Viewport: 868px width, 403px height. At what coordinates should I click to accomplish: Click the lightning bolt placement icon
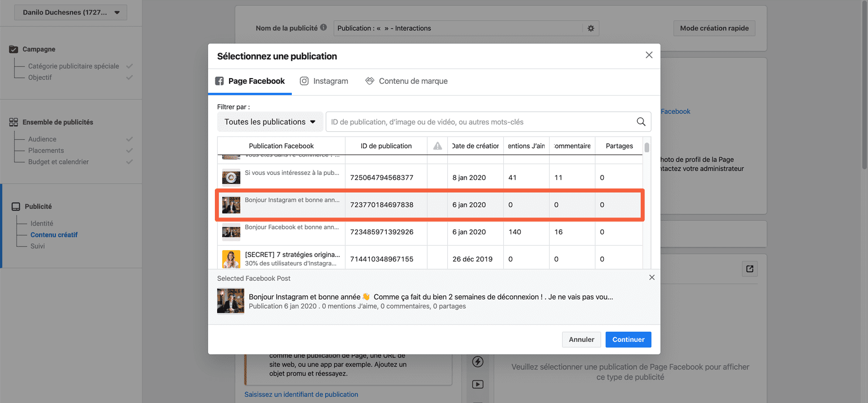478,362
